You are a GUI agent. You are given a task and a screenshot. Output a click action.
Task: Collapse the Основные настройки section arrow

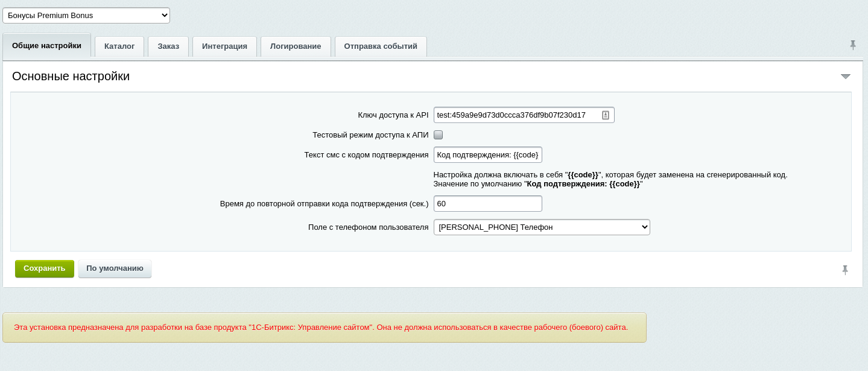point(845,77)
